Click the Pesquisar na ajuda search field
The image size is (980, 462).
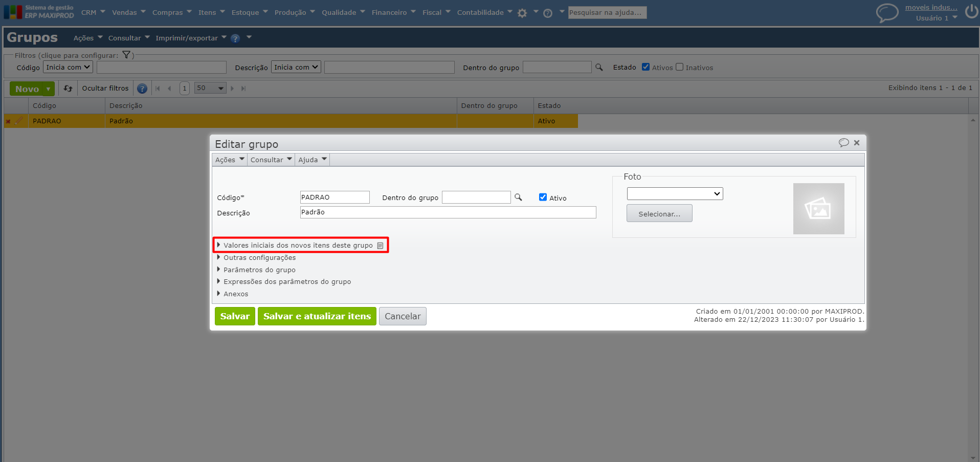pos(607,12)
